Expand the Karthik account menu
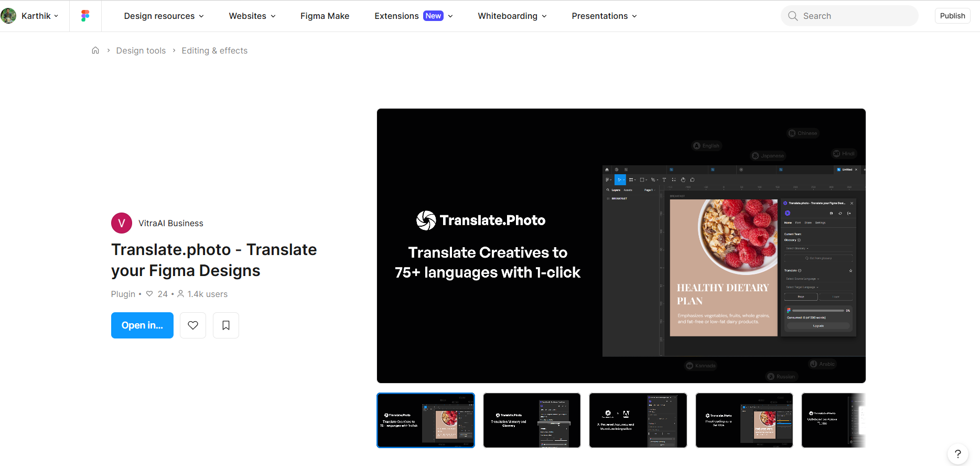This screenshot has height=466, width=980. (40, 16)
